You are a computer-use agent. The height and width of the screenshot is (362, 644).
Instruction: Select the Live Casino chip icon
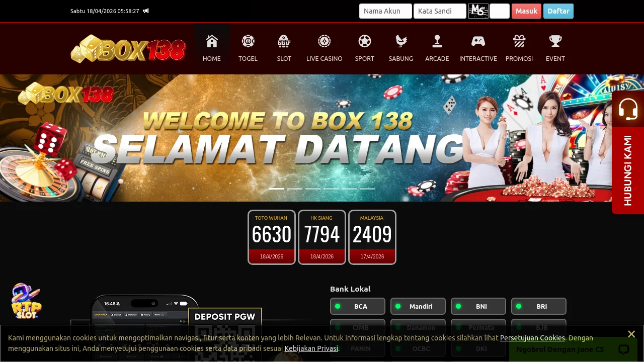point(324,41)
